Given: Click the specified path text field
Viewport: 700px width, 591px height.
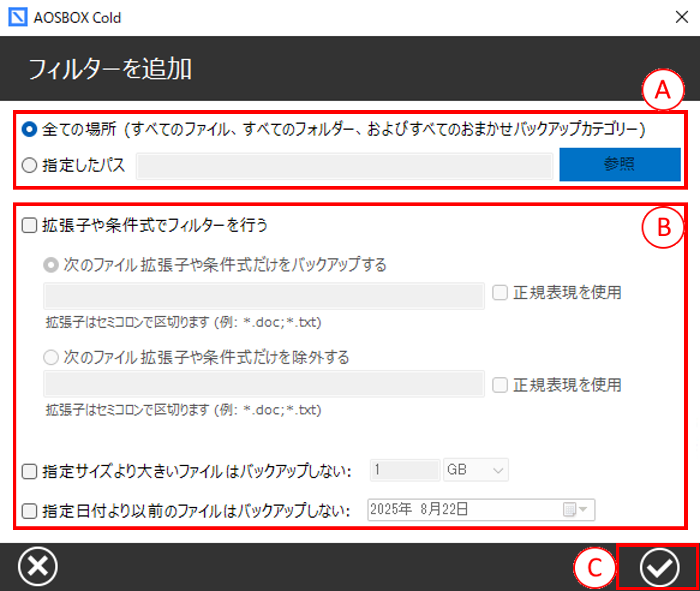Looking at the screenshot, I should click(344, 166).
